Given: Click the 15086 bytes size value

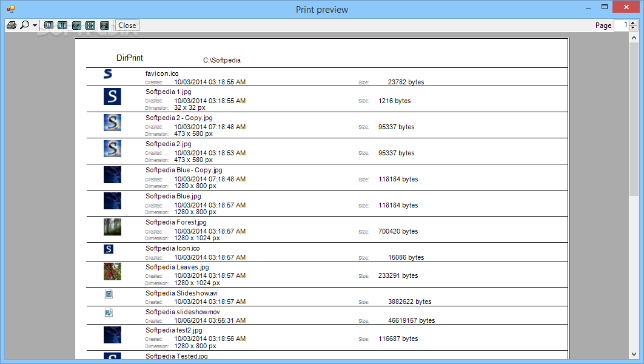Looking at the screenshot, I should 406,257.
